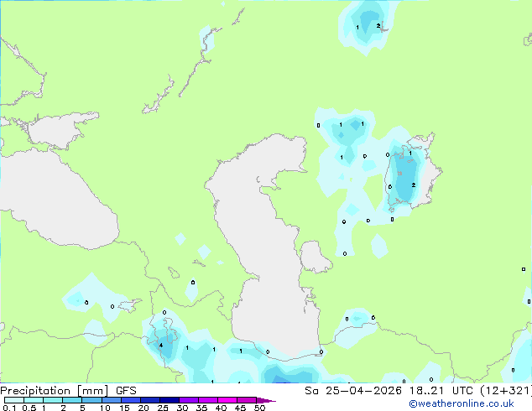The height and width of the screenshot is (411, 532).
Task: Click the 45–50 mm legend color swatch
Action: [x=247, y=400]
